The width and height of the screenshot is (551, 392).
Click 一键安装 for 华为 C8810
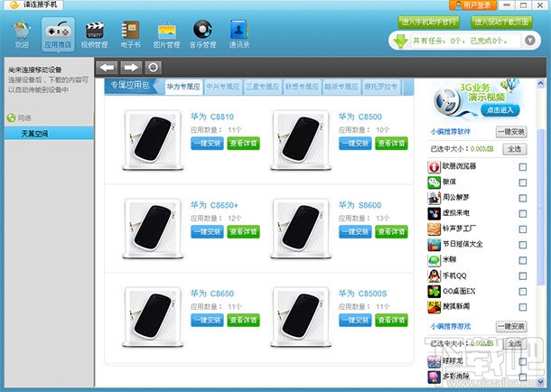[x=207, y=144]
